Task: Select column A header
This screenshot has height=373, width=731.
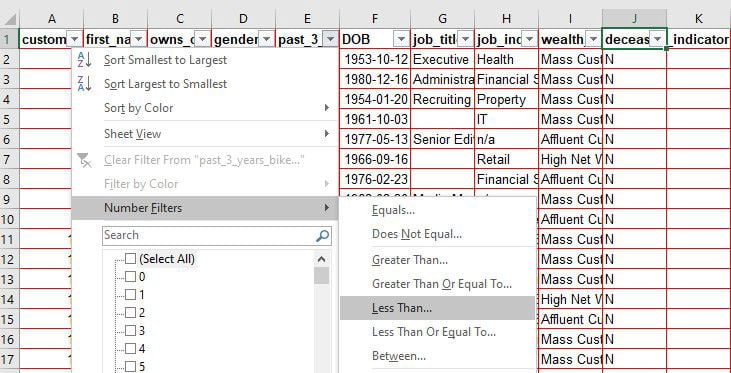Action: (52, 19)
